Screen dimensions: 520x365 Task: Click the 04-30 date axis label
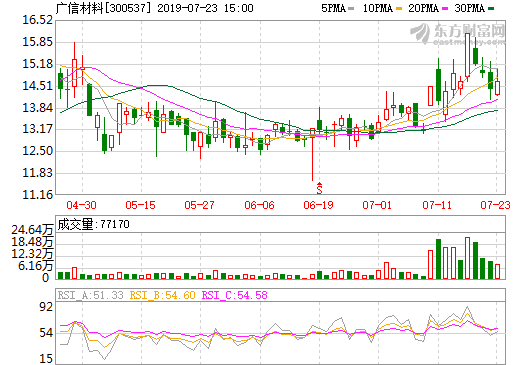point(81,205)
